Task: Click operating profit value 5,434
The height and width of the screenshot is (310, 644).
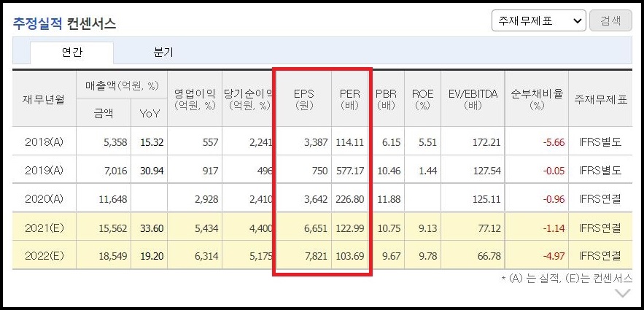Action: point(206,228)
